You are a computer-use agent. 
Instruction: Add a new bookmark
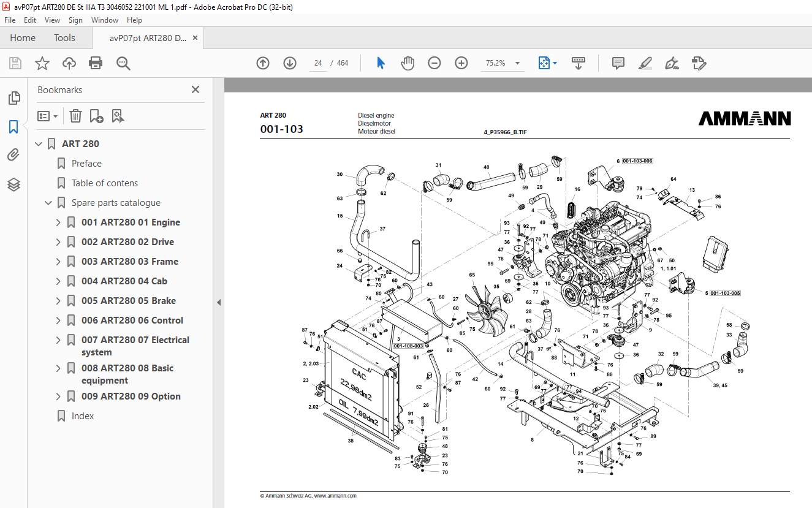pos(96,116)
